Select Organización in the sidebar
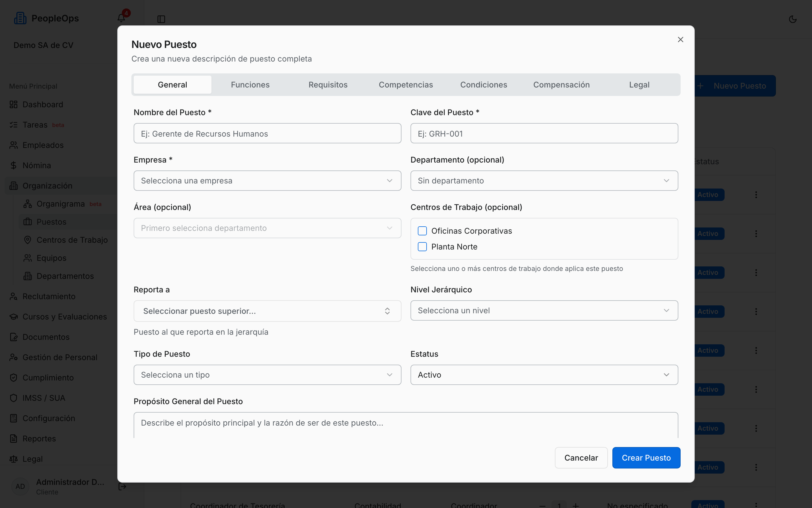This screenshot has width=812, height=508. tap(47, 186)
